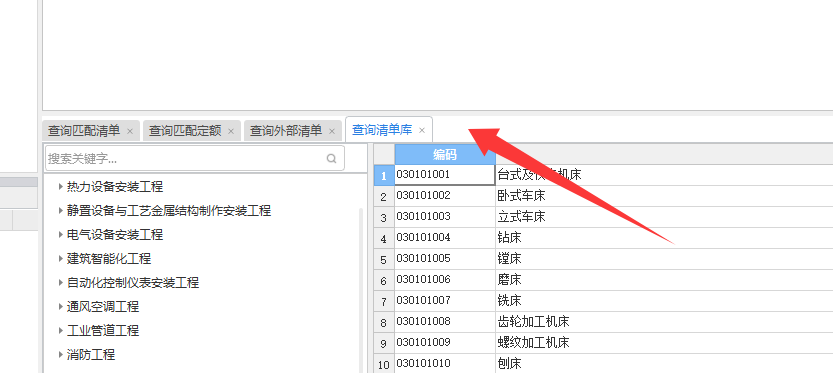The height and width of the screenshot is (373, 833).
Task: Select 消防工程 in the tree
Action: pyautogui.click(x=91, y=354)
